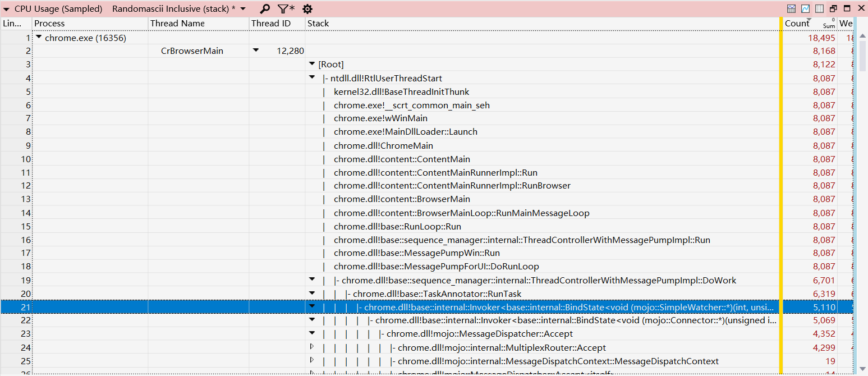This screenshot has width=868, height=376.
Task: Open the search magnifier tool
Action: point(265,8)
